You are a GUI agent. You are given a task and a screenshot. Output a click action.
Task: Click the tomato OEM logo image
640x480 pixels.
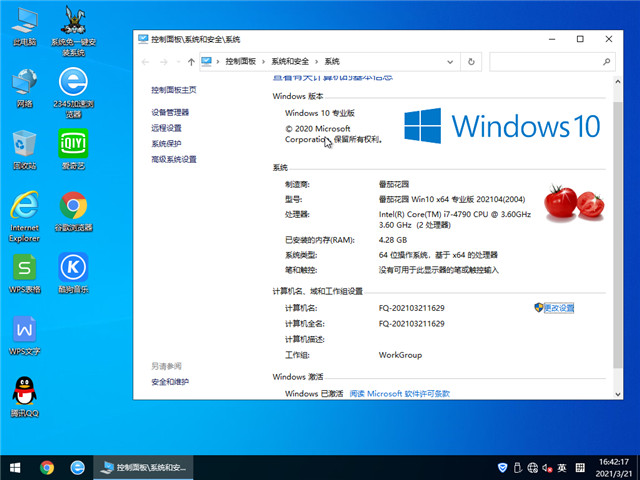coord(574,202)
